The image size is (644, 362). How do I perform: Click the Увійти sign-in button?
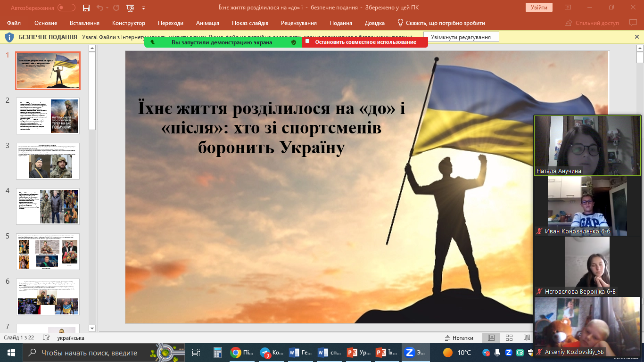click(539, 8)
